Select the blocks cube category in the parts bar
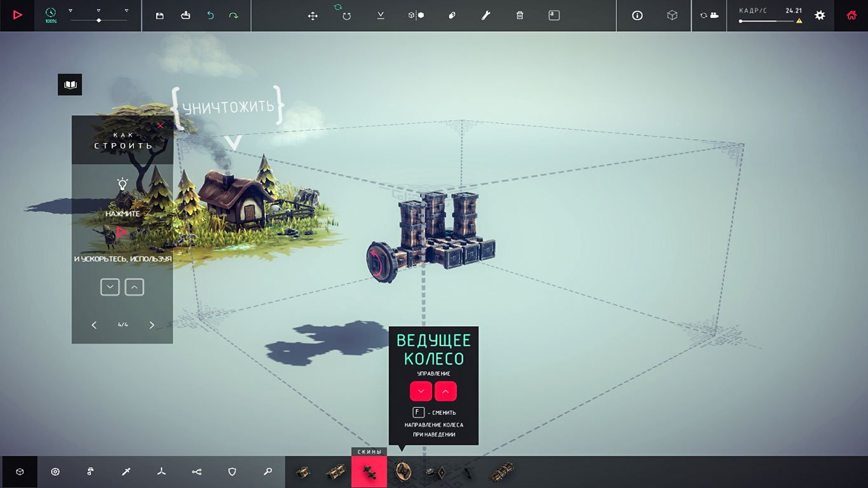 tap(20, 471)
